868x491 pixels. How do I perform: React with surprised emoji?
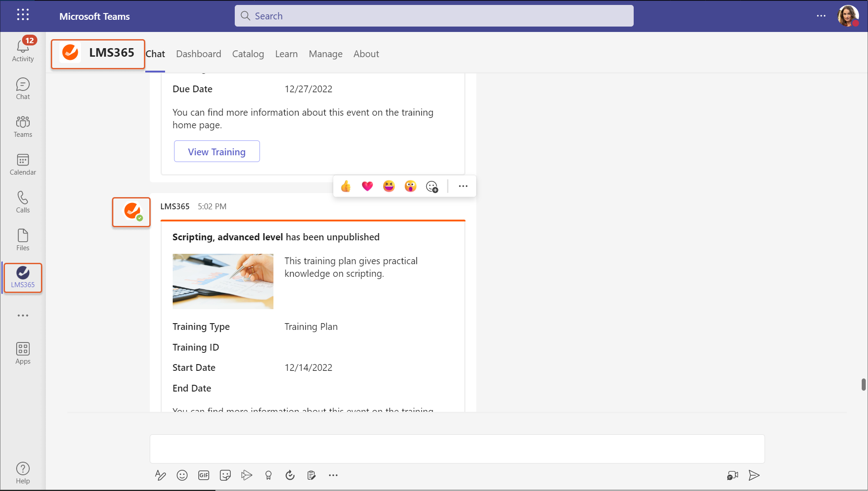pyautogui.click(x=411, y=186)
